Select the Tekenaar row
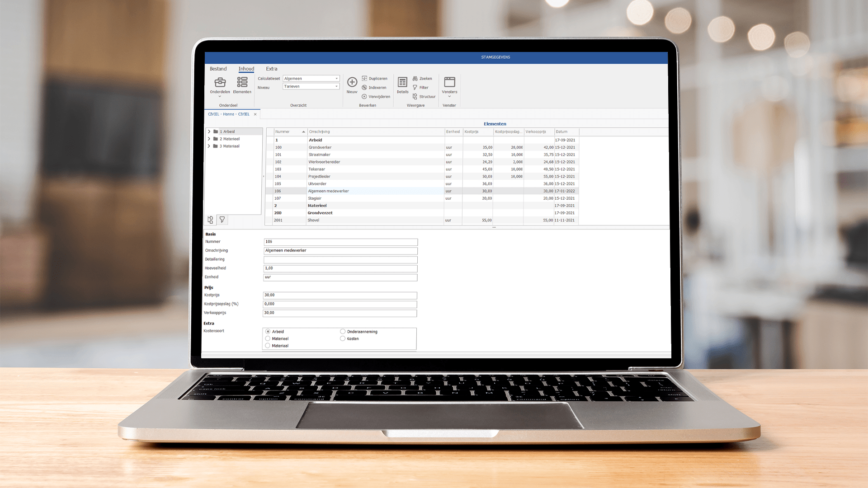Screen dimensions: 868x488 [423, 169]
